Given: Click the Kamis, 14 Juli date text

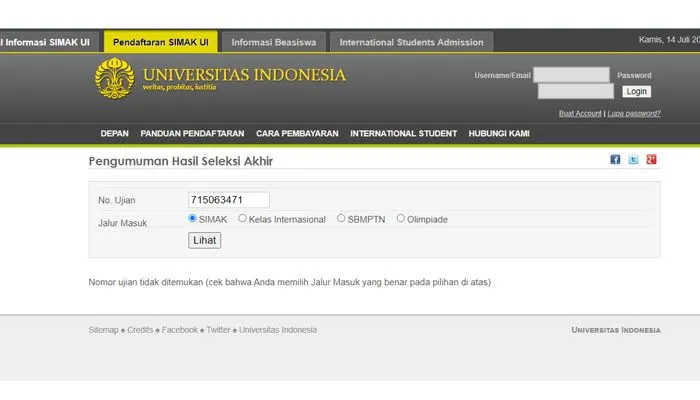Looking at the screenshot, I should click(x=669, y=40).
